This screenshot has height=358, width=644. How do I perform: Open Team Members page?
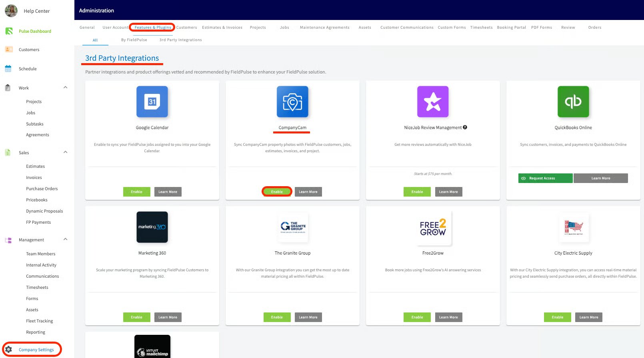(x=41, y=254)
